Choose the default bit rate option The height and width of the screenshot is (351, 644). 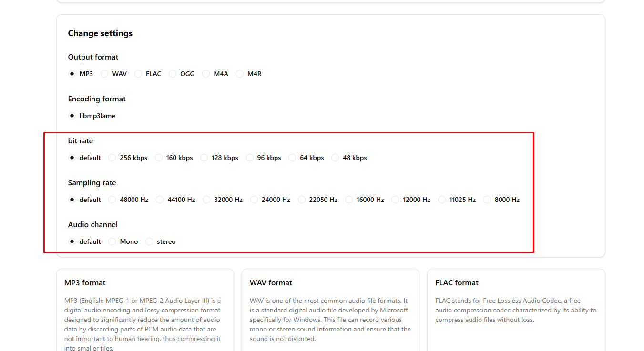(72, 158)
